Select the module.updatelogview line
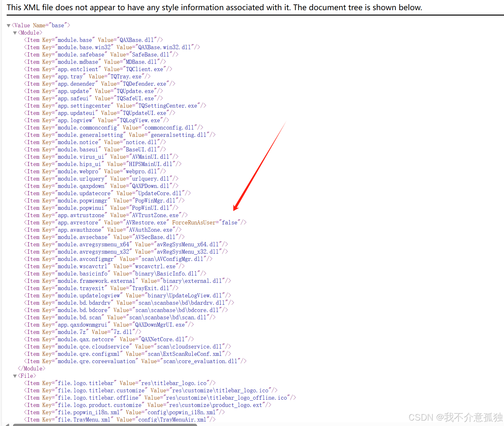The height and width of the screenshot is (426, 504). point(128,296)
